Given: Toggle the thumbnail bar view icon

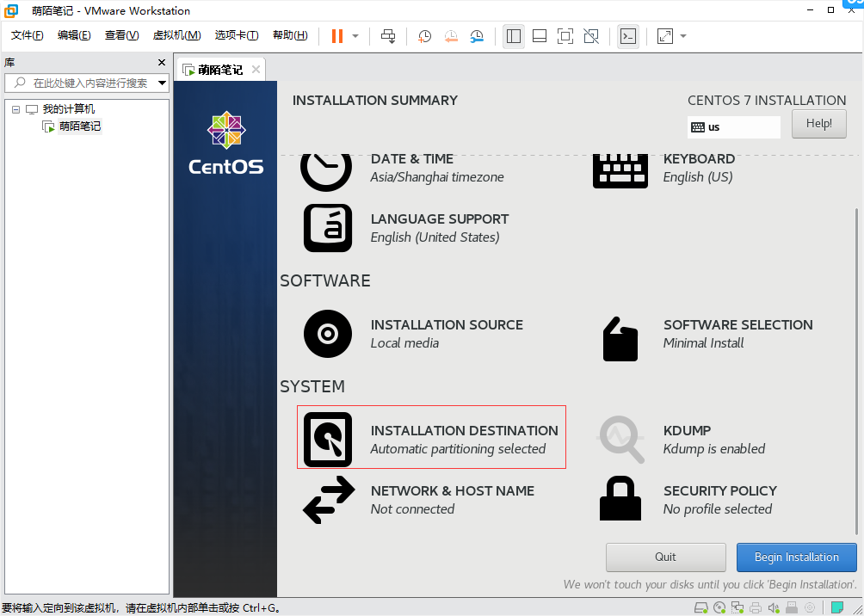Looking at the screenshot, I should 540,36.
